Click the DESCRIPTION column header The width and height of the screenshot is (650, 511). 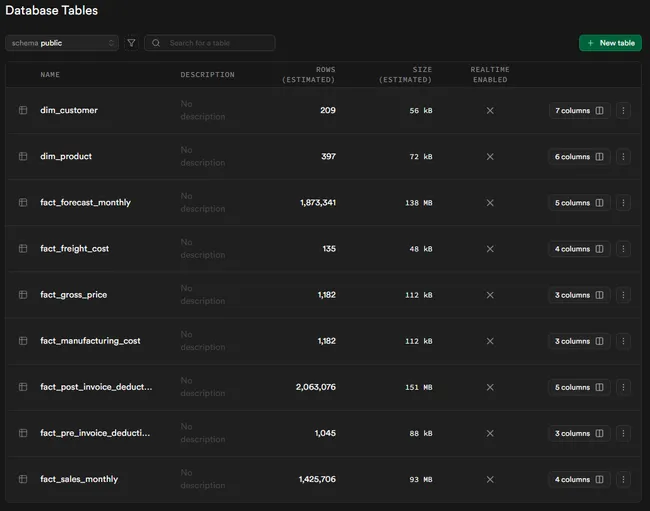(207, 75)
